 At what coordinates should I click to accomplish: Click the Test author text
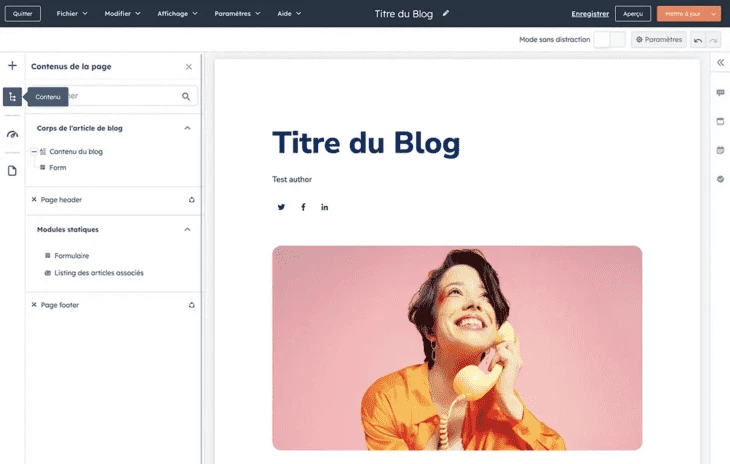[292, 179]
